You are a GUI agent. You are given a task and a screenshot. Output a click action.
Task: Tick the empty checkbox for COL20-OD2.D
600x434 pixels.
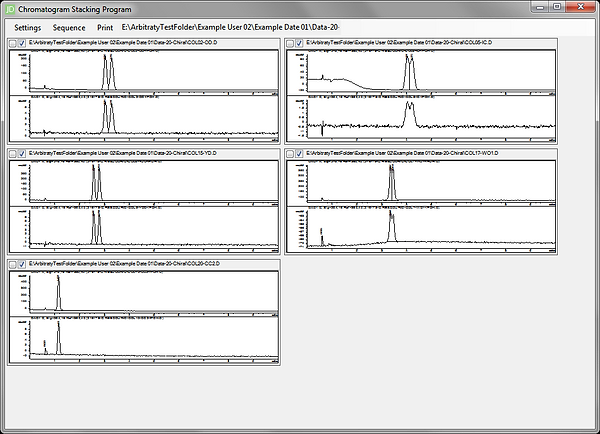click(x=13, y=264)
